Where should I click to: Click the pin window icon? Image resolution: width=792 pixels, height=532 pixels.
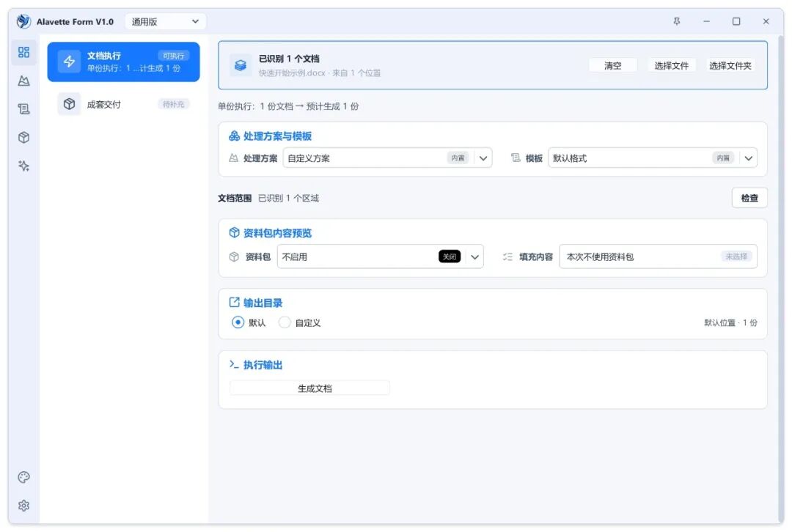coord(677,21)
